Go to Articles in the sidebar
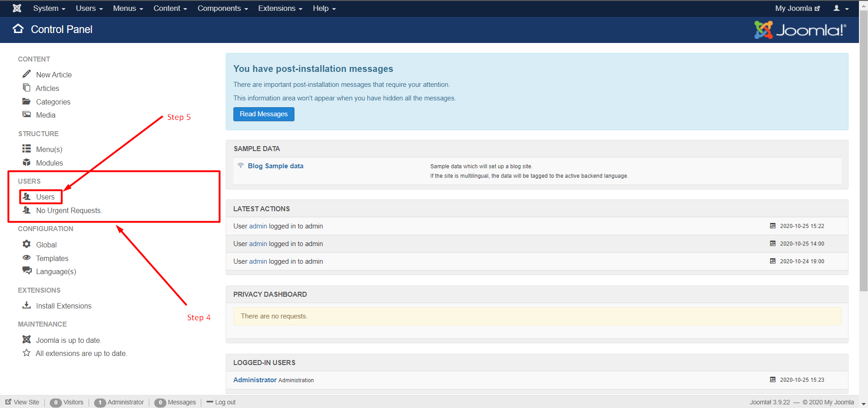The image size is (868, 408). point(47,88)
